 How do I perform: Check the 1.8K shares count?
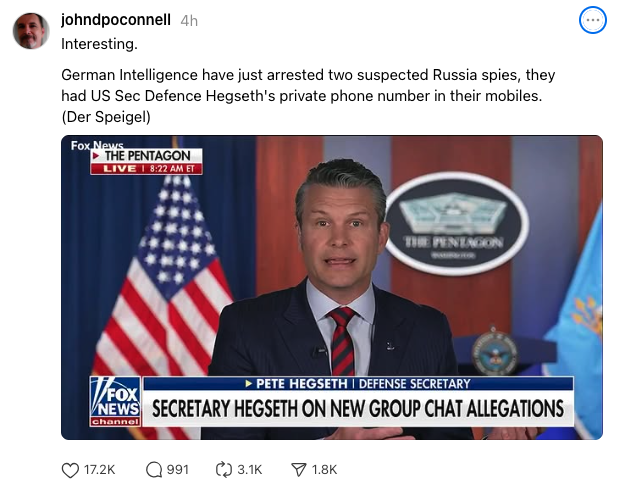click(324, 470)
